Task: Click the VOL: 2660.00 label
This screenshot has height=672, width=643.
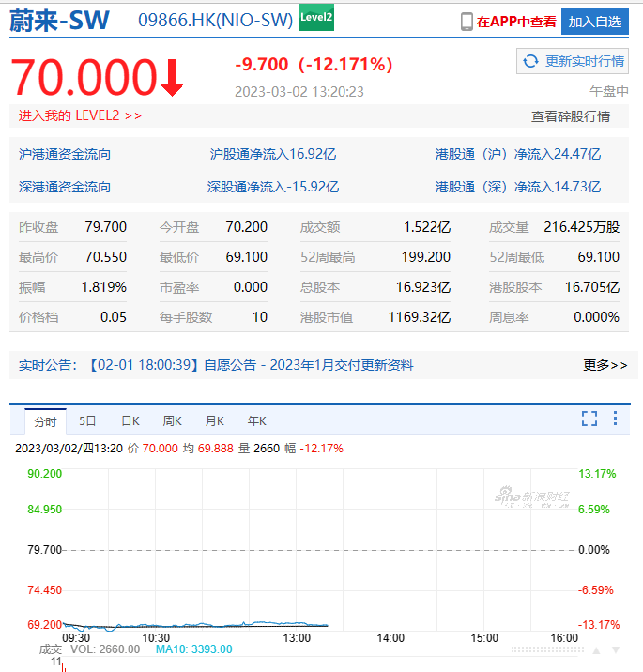Action: point(105,649)
